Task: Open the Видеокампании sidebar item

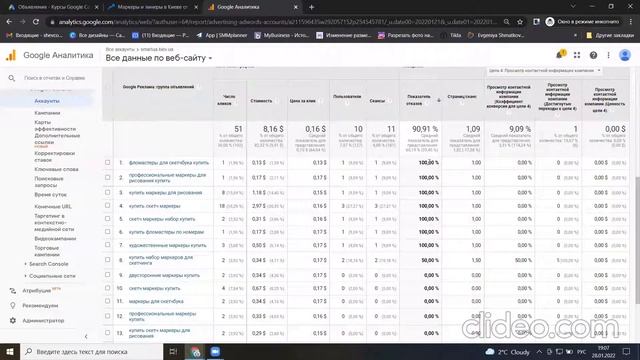Action: pyautogui.click(x=55, y=238)
